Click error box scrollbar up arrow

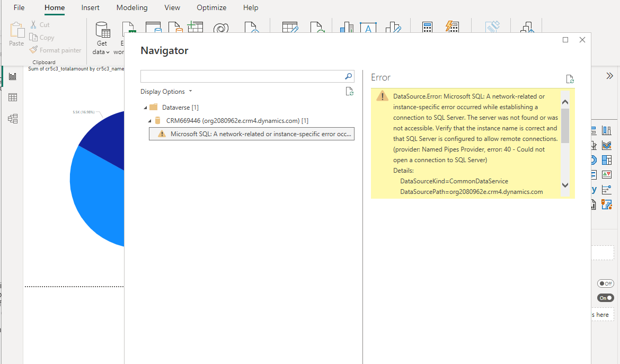[565, 102]
